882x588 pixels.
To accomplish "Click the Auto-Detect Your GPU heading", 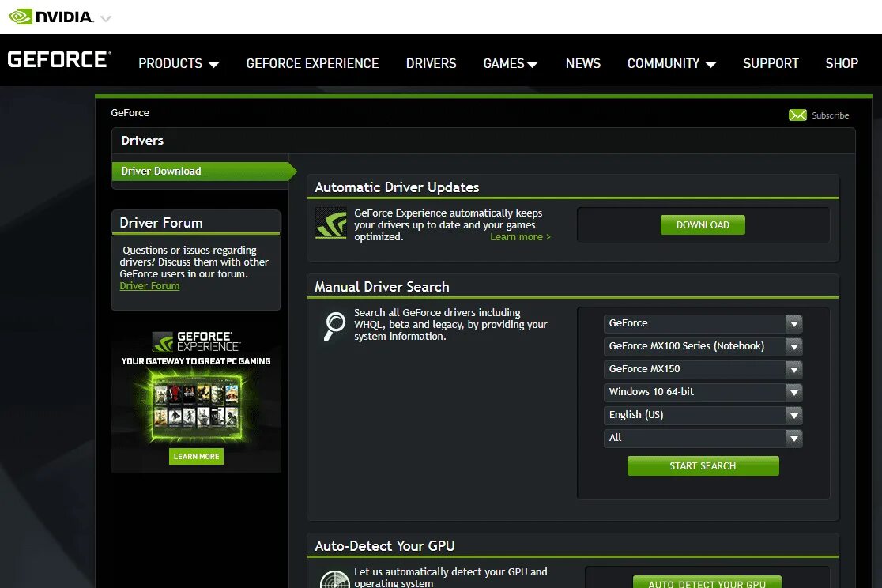I will [385, 546].
